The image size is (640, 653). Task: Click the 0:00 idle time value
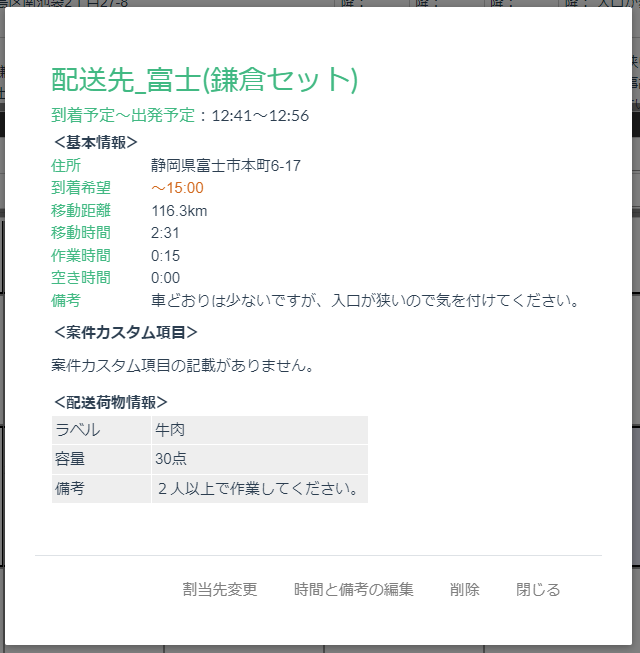165,278
